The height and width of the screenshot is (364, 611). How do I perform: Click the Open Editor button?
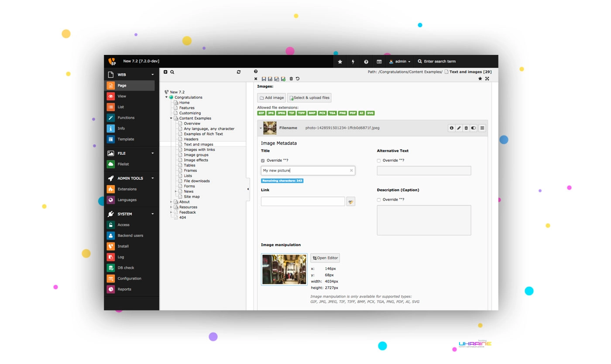325,258
